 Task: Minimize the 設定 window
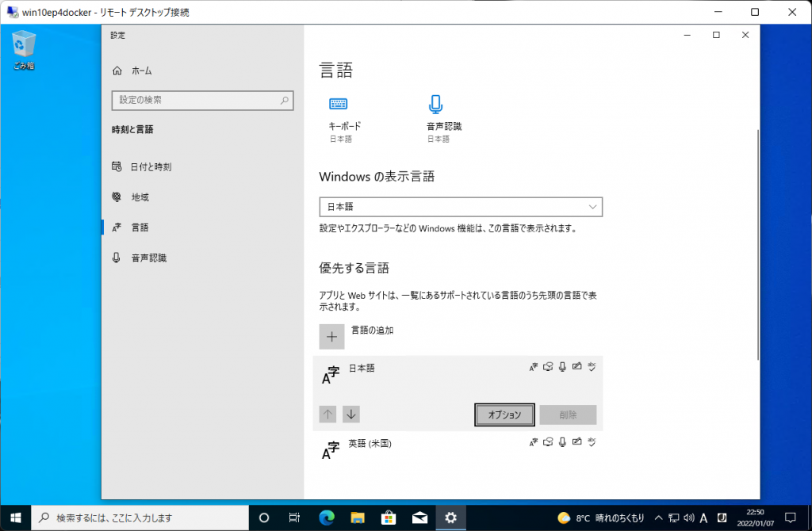pos(688,35)
